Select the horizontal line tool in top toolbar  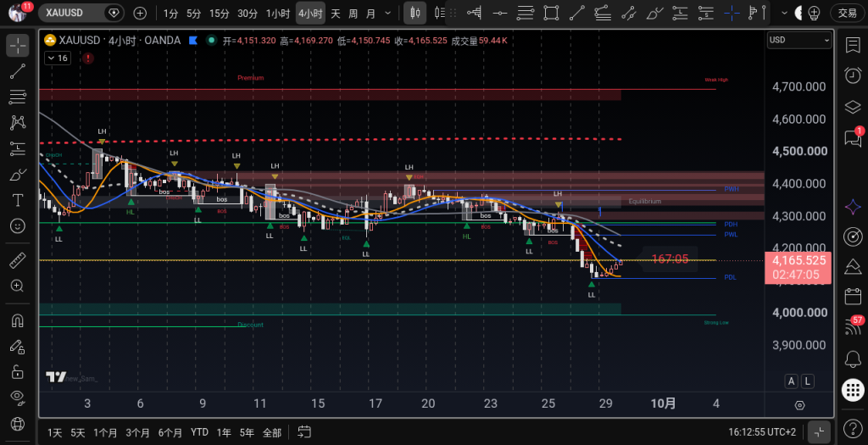[500, 13]
